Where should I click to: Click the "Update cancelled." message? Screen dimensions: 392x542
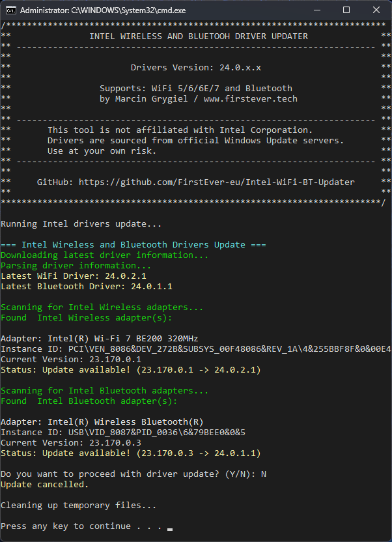[x=44, y=485]
